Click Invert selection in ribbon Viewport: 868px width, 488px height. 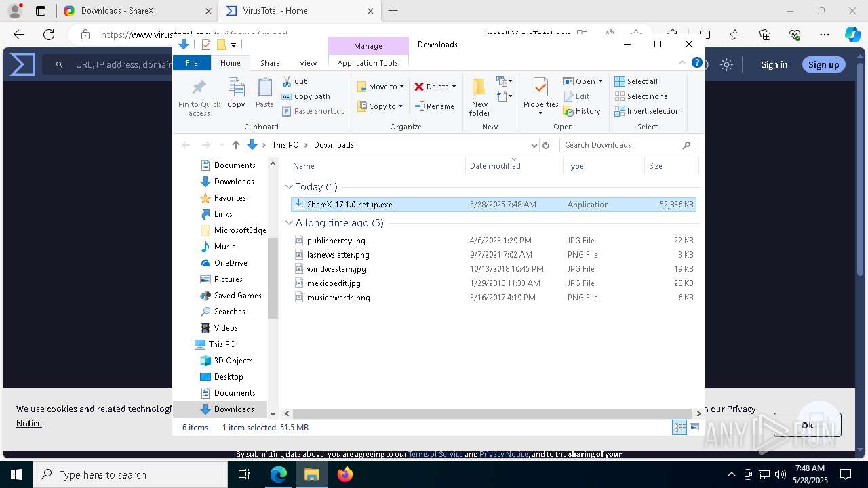tap(647, 111)
